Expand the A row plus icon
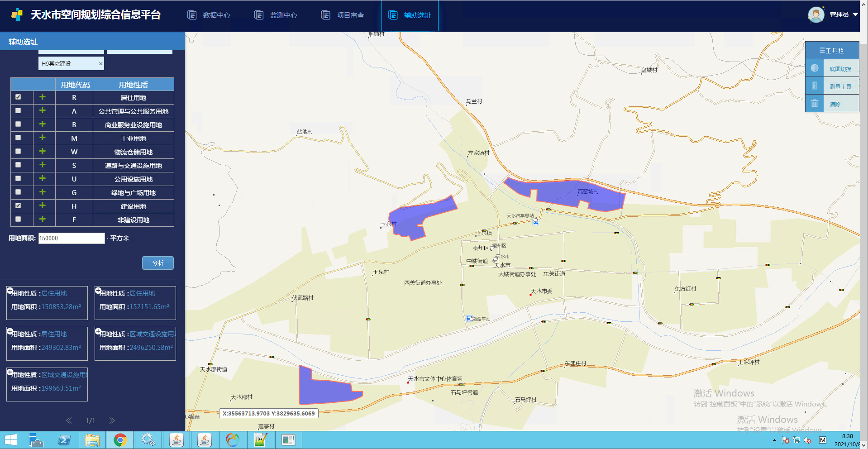868x449 pixels. pyautogui.click(x=43, y=110)
